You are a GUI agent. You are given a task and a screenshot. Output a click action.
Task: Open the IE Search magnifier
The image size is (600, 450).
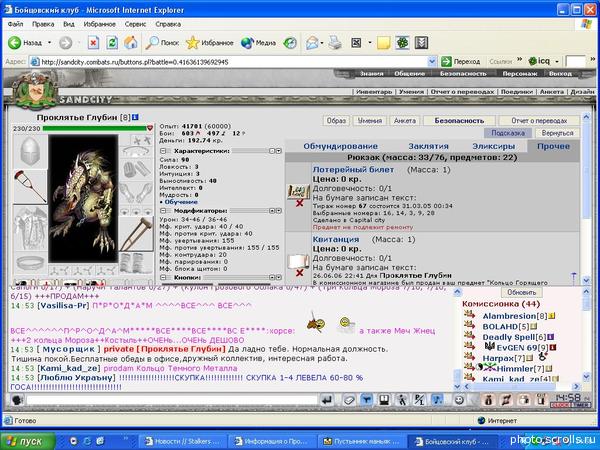(x=161, y=42)
